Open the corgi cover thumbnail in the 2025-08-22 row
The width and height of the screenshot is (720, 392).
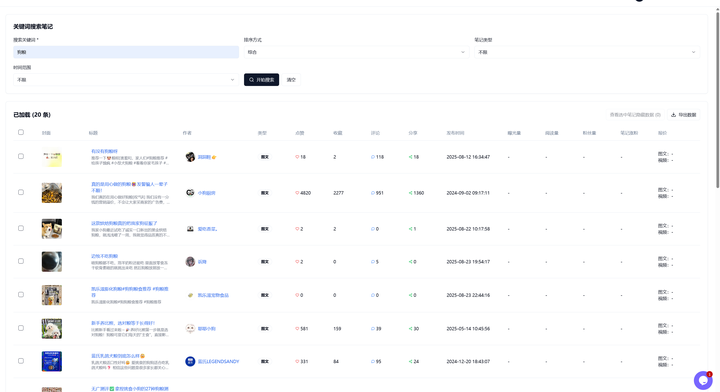click(52, 229)
